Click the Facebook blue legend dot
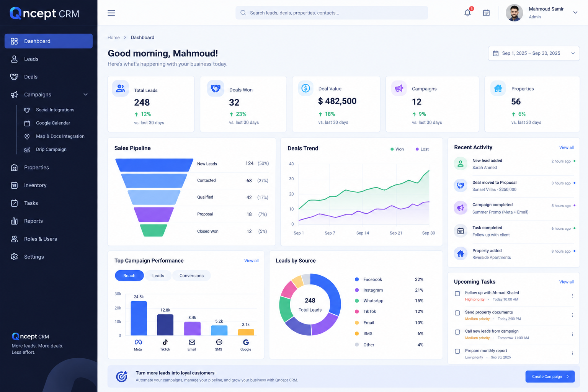This screenshot has width=588, height=392. (x=357, y=279)
